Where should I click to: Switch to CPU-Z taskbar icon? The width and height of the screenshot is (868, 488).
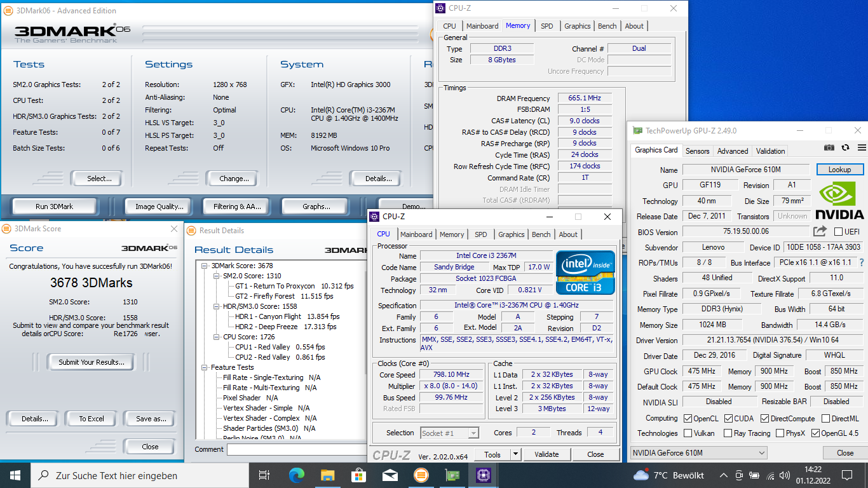(483, 475)
